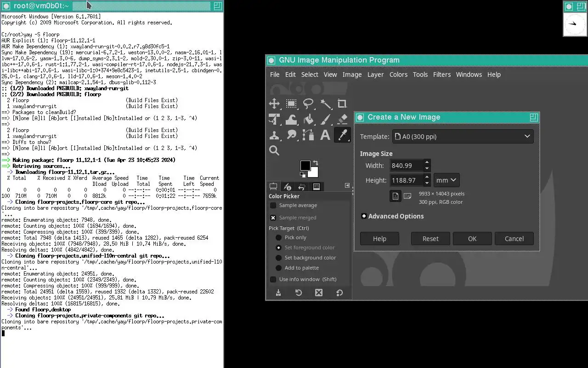Select the Warp Transform tool

291,119
